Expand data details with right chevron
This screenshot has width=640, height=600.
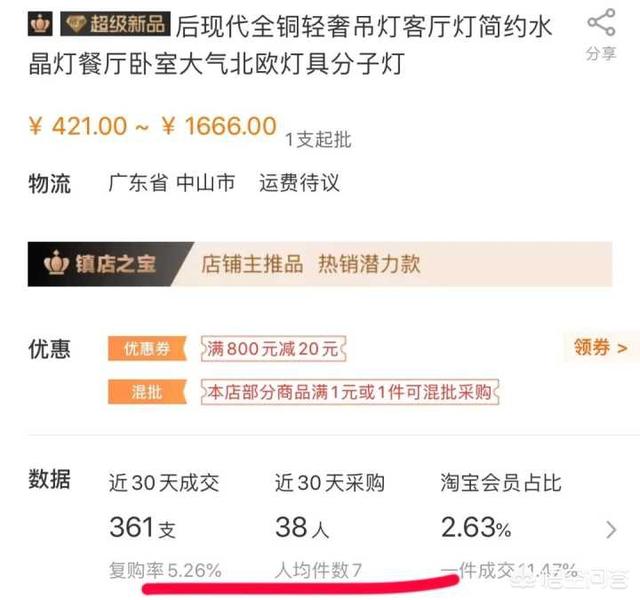click(x=611, y=530)
